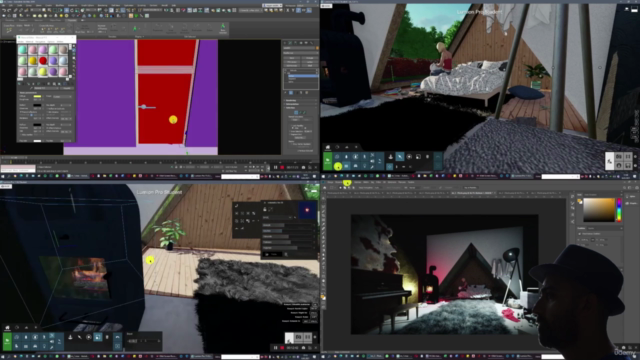The image size is (640, 360).
Task: Open home Objects tab in top-right Lumion
Action: (x=328, y=147)
